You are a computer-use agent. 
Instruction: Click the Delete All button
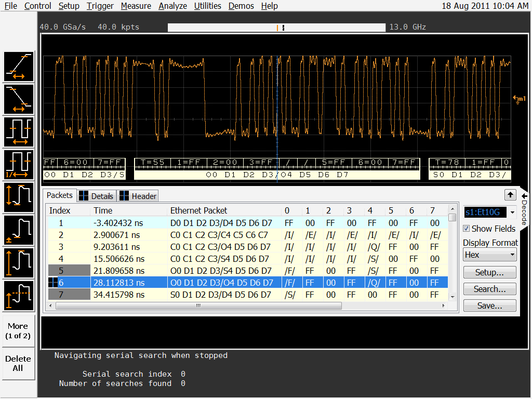click(x=18, y=364)
